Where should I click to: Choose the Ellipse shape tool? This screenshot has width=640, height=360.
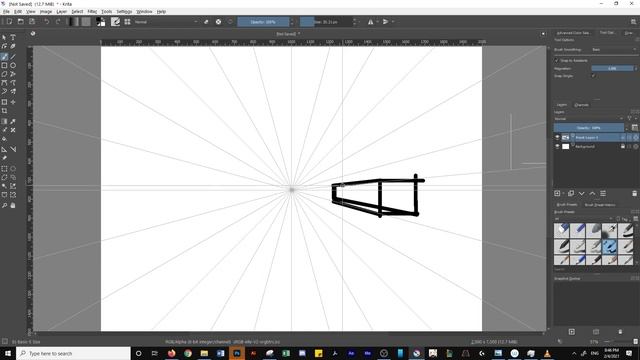[x=13, y=65]
